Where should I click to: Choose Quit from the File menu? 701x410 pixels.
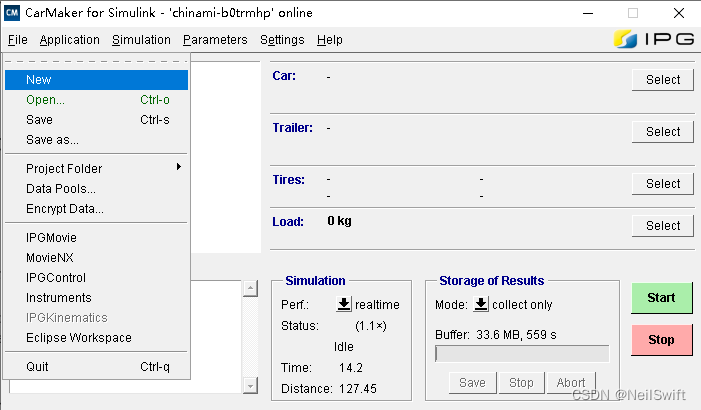tap(96, 367)
